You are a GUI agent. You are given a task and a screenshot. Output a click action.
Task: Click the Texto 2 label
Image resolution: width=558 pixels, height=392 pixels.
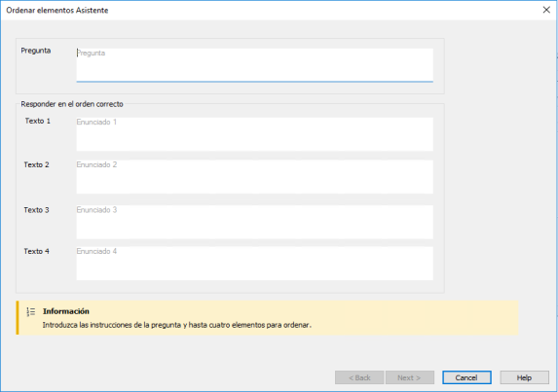pos(37,164)
